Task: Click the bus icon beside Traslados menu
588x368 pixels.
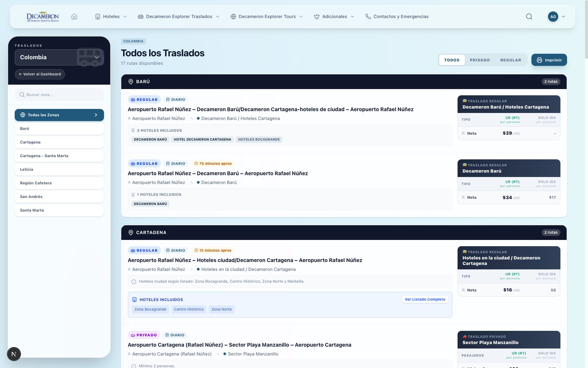Action: click(x=140, y=17)
